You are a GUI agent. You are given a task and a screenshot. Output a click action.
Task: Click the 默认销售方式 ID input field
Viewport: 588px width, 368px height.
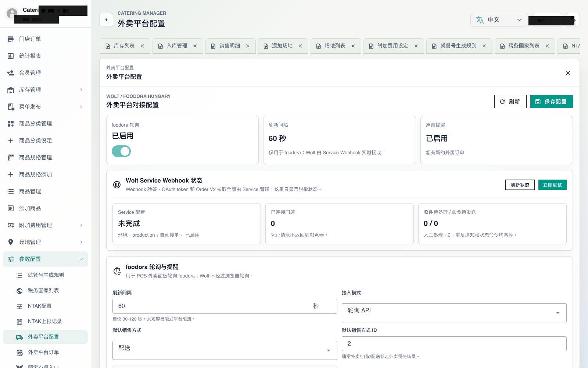point(454,344)
